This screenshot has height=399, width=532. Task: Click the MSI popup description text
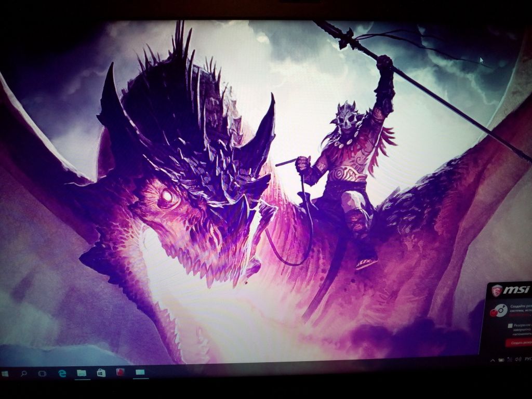pyautogui.click(x=521, y=308)
